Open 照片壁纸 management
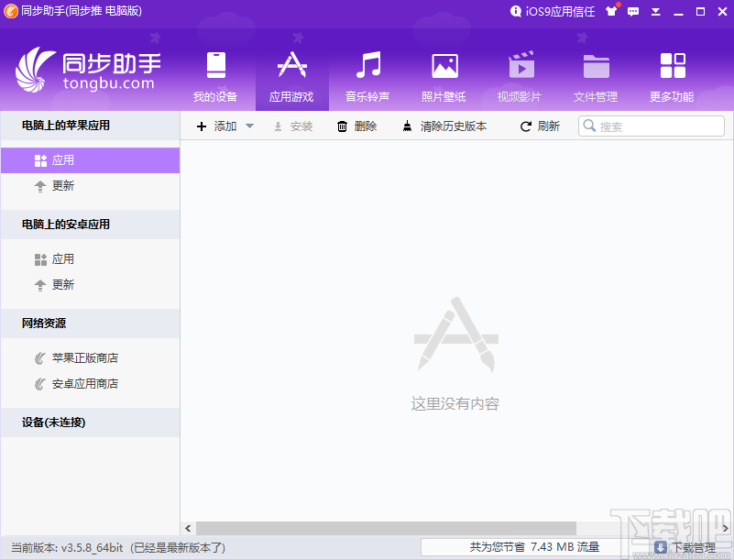This screenshot has height=560, width=734. point(444,73)
